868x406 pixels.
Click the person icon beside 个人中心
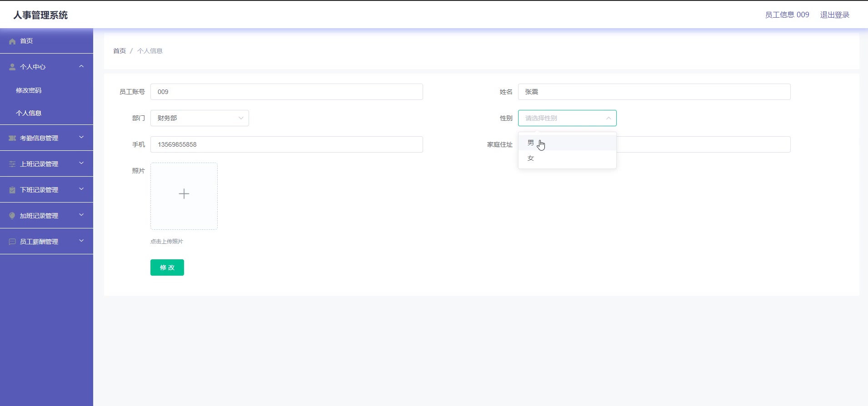tap(12, 67)
